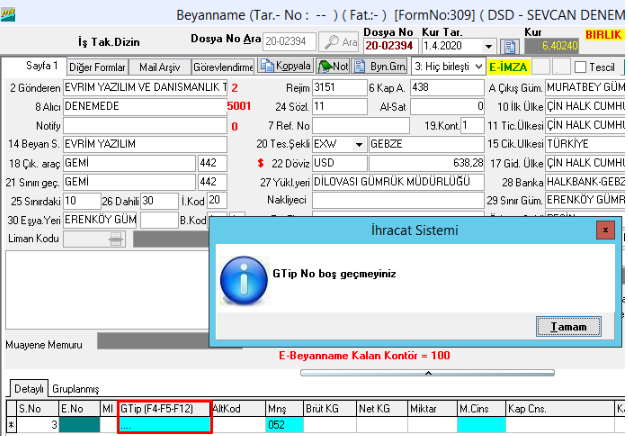Click the collapse arrow bar below E-Beyanname text
This screenshot has height=436, width=628.
pyautogui.click(x=427, y=373)
